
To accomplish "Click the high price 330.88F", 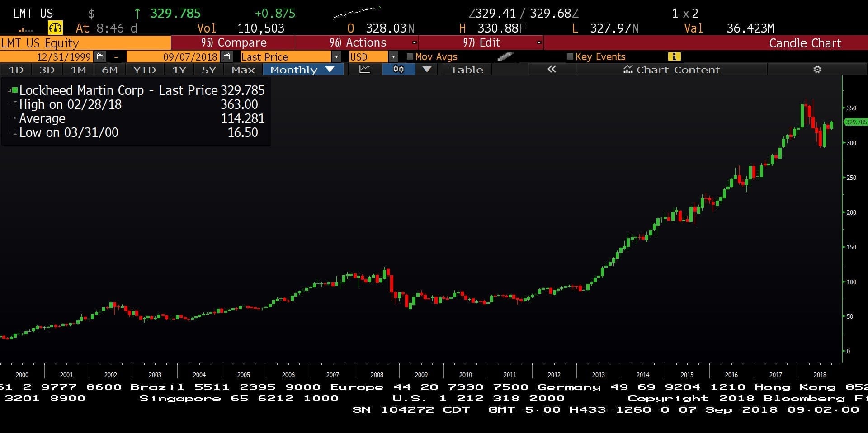I will tap(502, 28).
